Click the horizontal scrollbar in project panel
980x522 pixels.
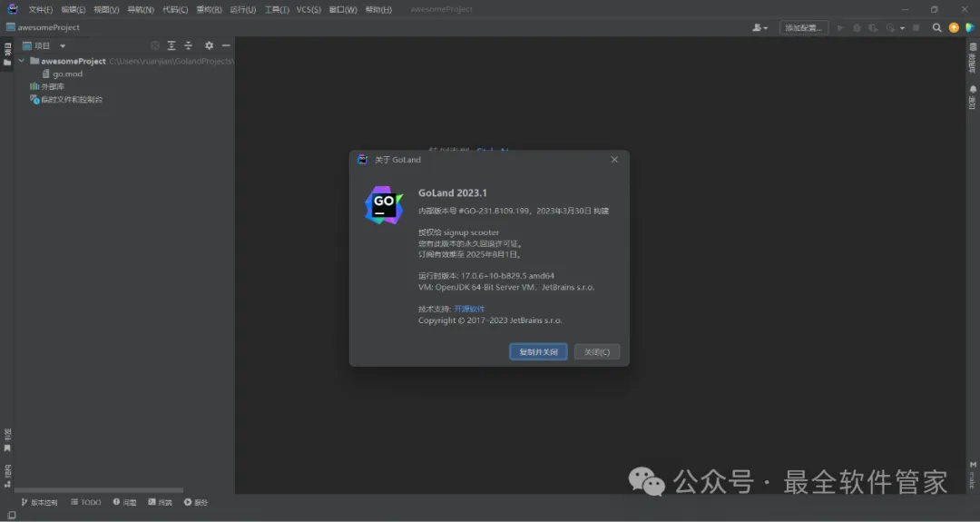pyautogui.click(x=99, y=491)
